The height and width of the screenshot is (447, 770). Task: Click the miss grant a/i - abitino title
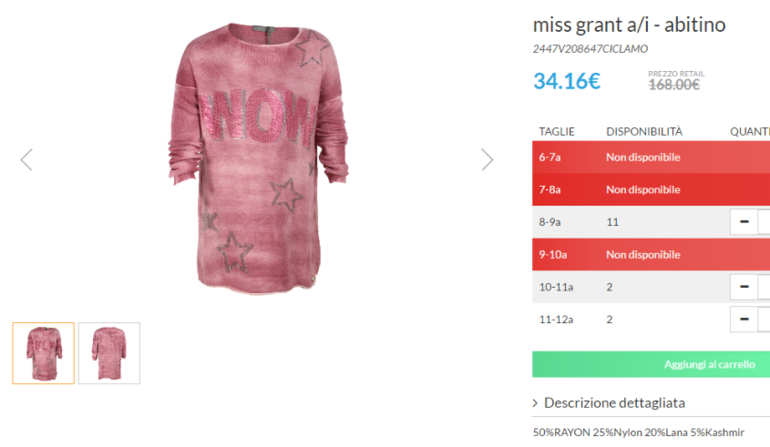629,25
